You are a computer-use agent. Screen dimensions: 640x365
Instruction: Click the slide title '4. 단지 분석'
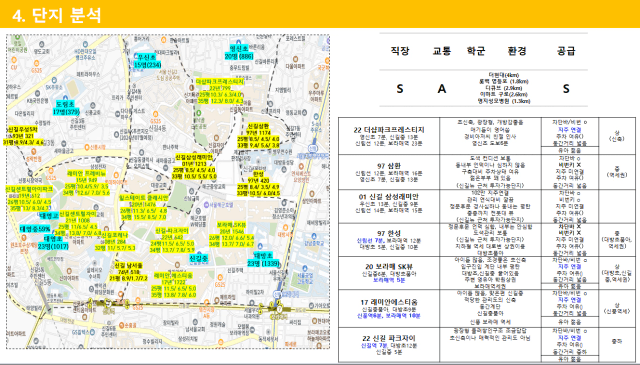[56, 16]
